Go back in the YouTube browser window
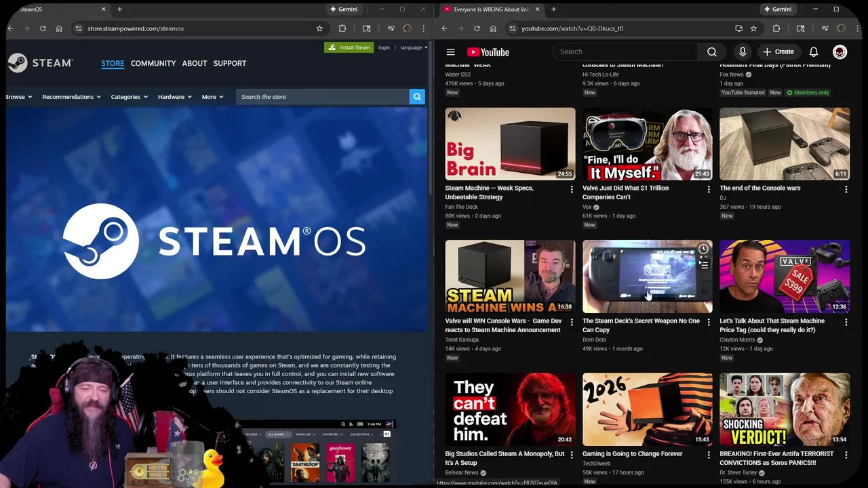 coord(444,28)
